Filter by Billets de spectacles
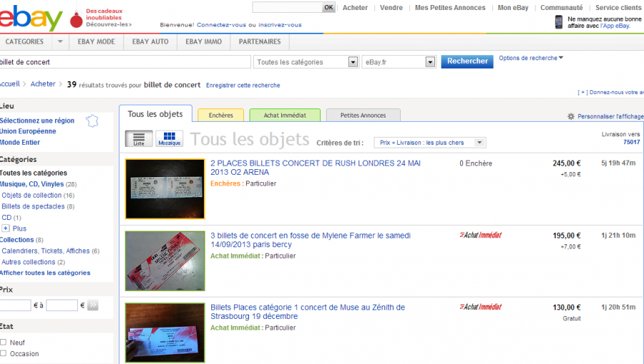 tap(33, 206)
